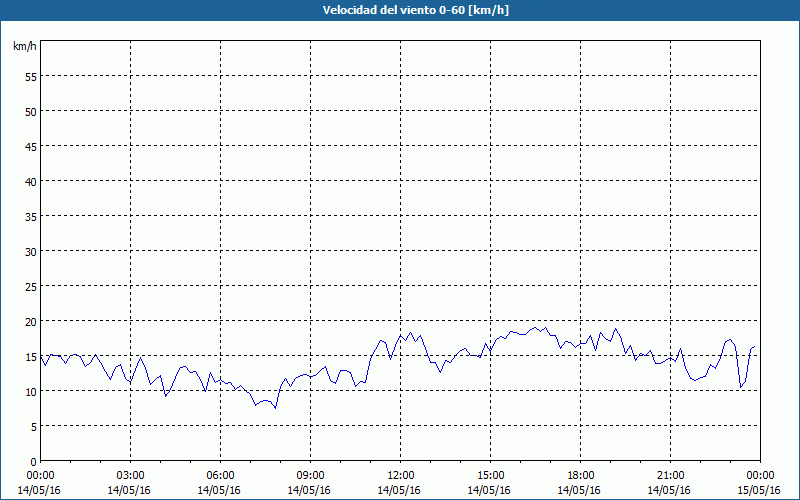The image size is (800, 500).
Task: Click the y-axis label '40'
Action: [31, 181]
